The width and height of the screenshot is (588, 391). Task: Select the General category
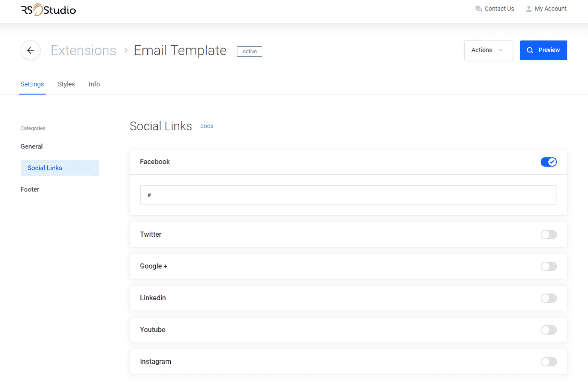[x=31, y=146]
